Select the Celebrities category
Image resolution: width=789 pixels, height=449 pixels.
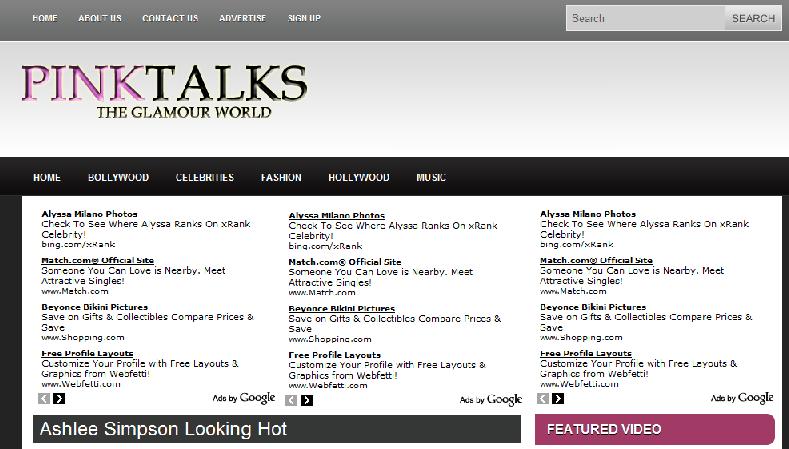pos(205,177)
